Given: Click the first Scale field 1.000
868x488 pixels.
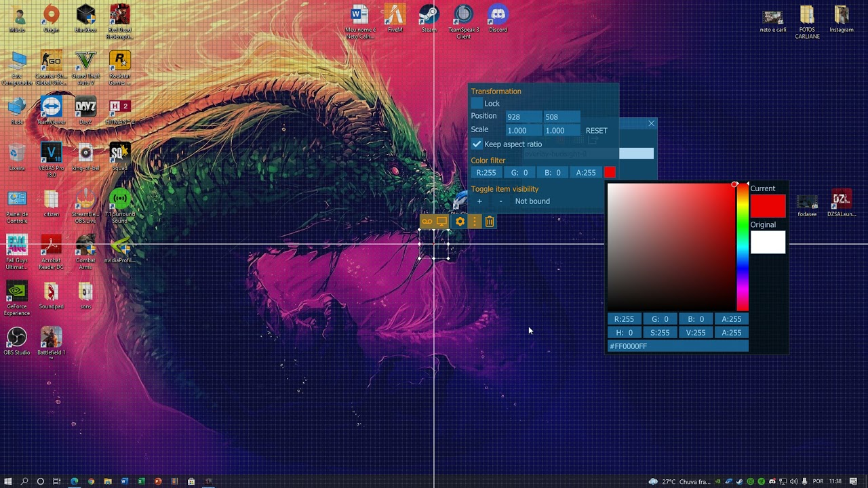Looking at the screenshot, I should tap(524, 130).
